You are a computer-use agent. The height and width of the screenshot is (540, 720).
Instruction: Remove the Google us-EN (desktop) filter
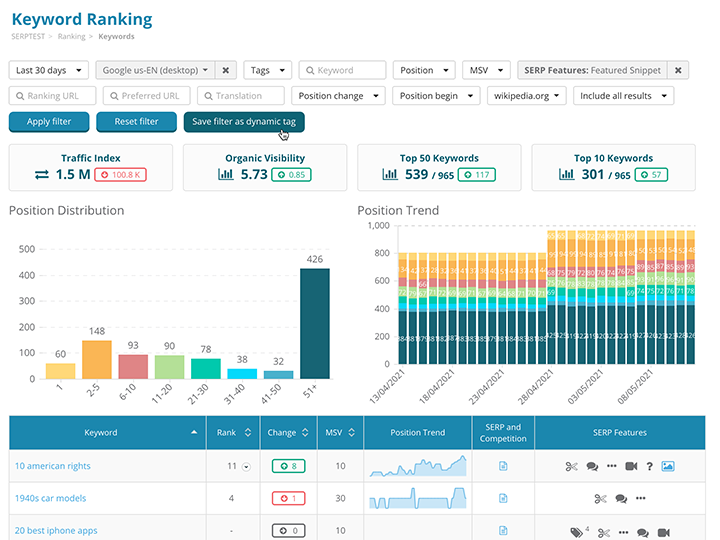226,71
